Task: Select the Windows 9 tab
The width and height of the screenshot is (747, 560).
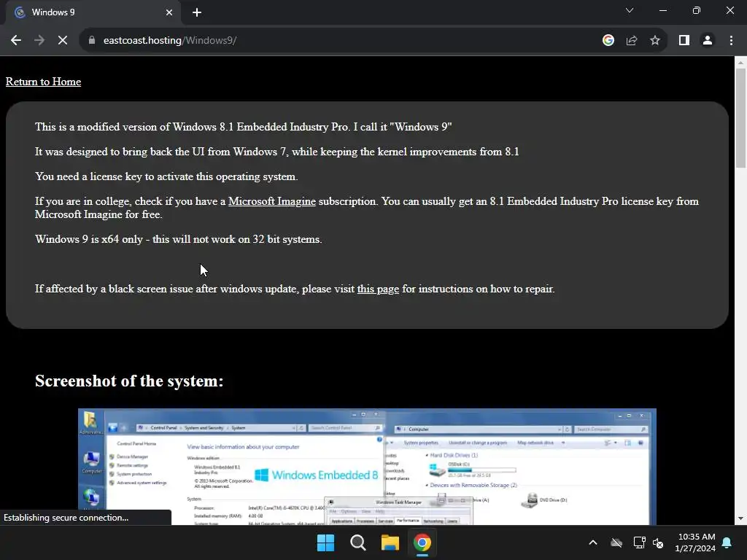Action: (x=93, y=12)
